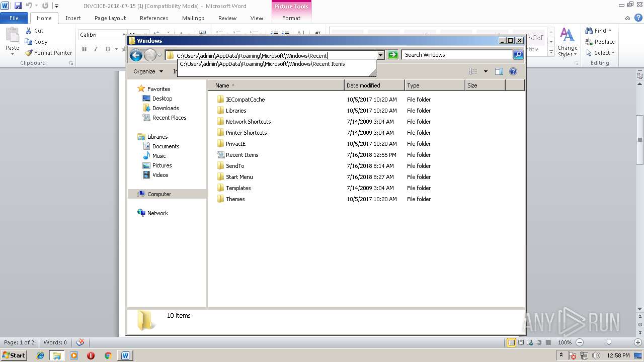Sort by the Name column header
644x362 pixels.
coord(276,85)
